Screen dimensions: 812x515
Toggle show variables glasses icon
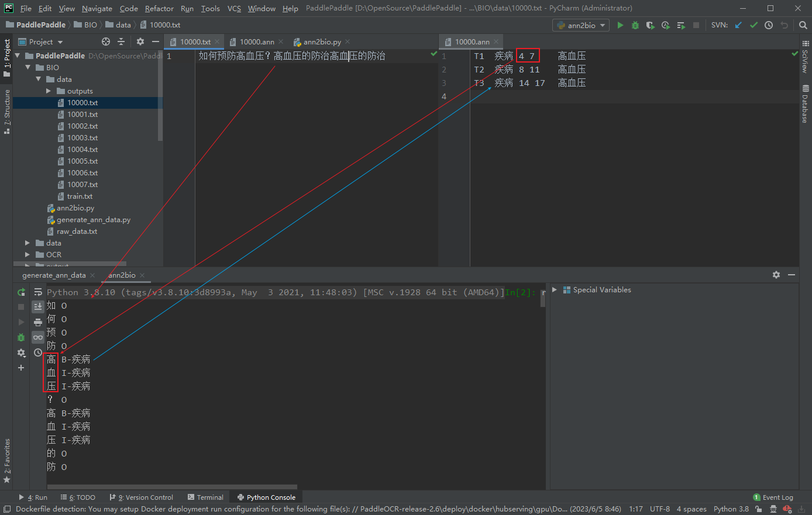pos(38,337)
